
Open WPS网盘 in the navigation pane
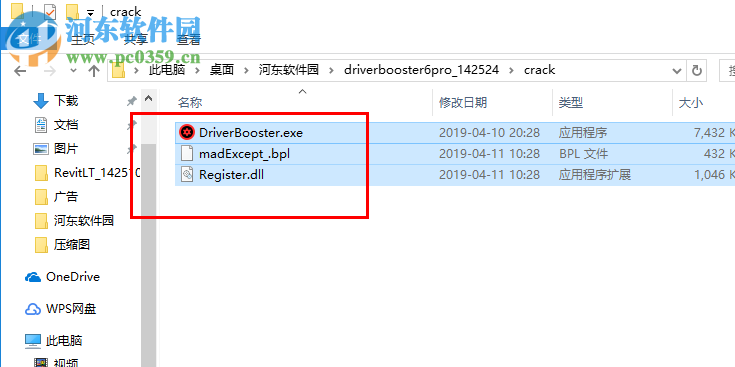pos(71,309)
